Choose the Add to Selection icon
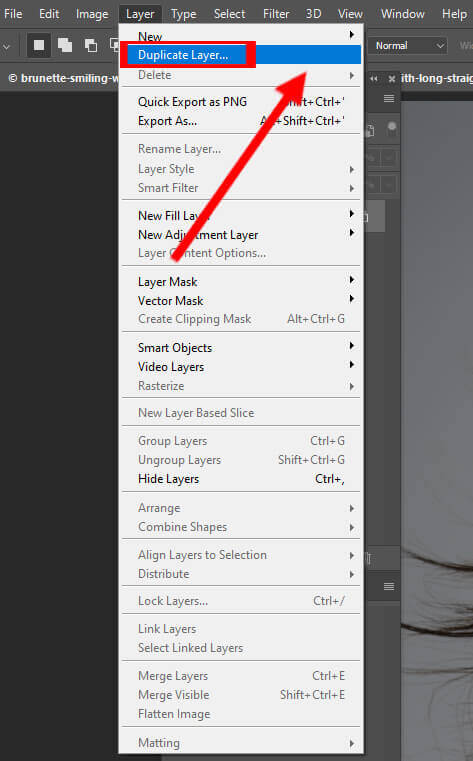 65,46
